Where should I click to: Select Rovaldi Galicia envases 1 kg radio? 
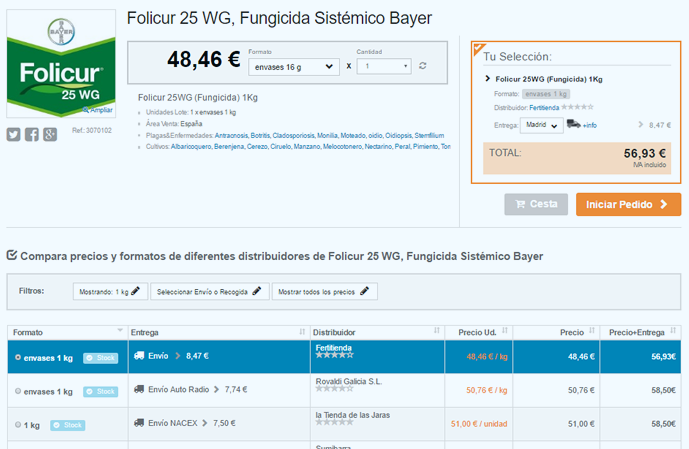point(18,391)
